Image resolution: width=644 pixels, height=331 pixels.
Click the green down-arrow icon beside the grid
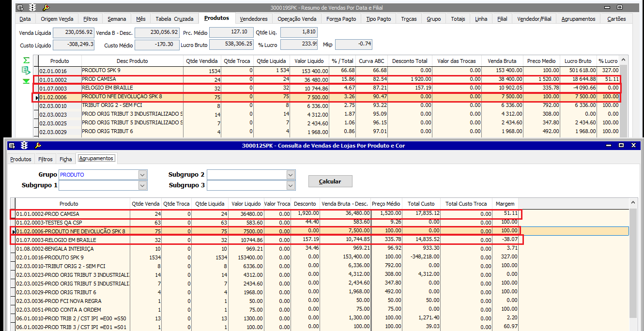(x=26, y=81)
